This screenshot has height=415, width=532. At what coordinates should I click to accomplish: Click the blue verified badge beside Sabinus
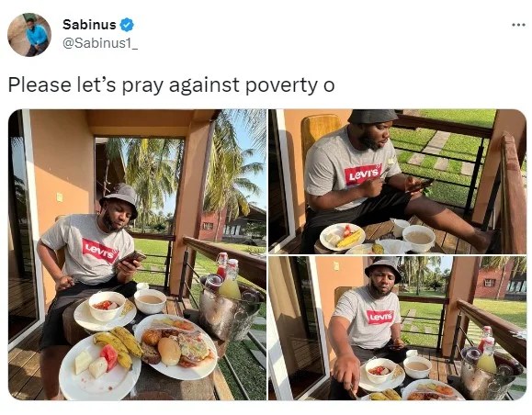(x=127, y=25)
